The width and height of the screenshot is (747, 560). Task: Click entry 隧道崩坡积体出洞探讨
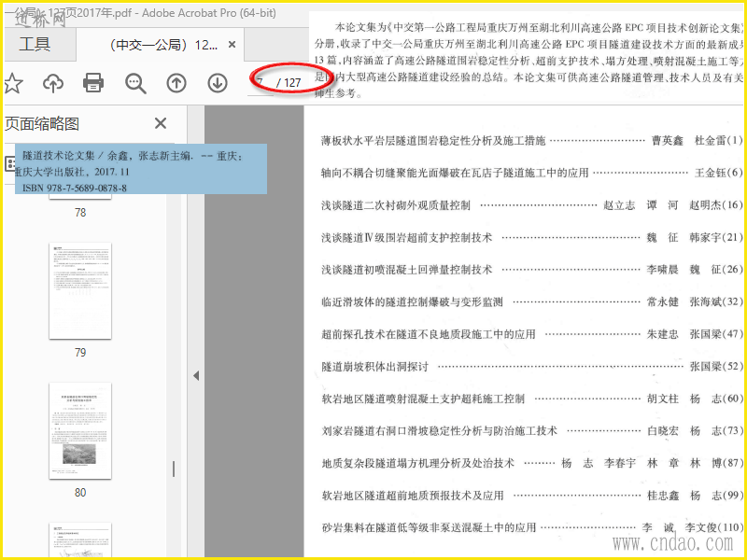pos(375,367)
